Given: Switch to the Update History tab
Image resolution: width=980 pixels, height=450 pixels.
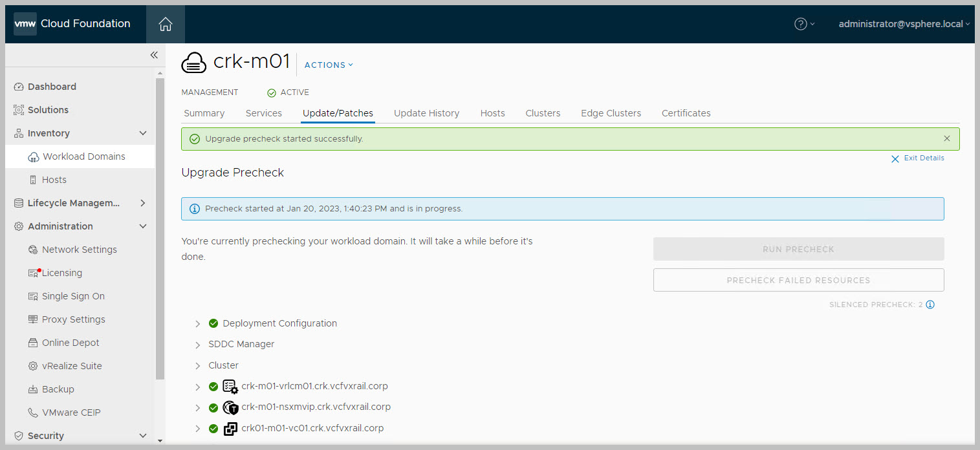Looking at the screenshot, I should click(426, 113).
